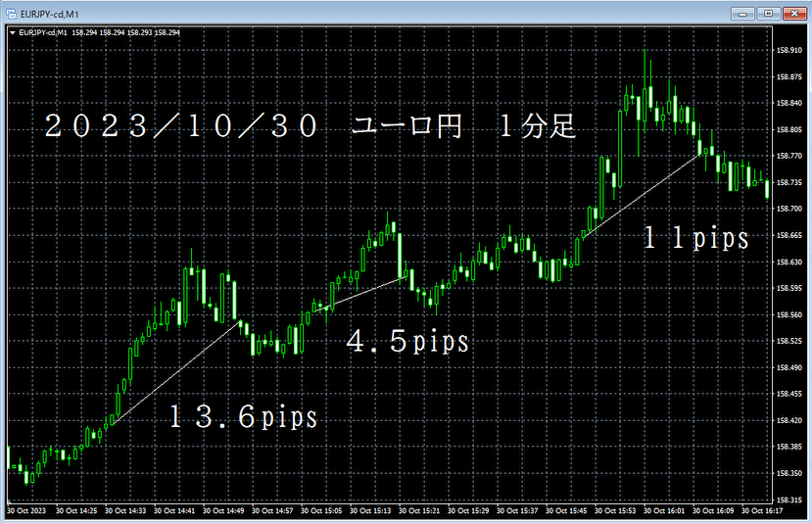Viewport: 812px width, 523px height.
Task: Click the '30 Oct 16:01' time axis label
Action: click(x=664, y=510)
